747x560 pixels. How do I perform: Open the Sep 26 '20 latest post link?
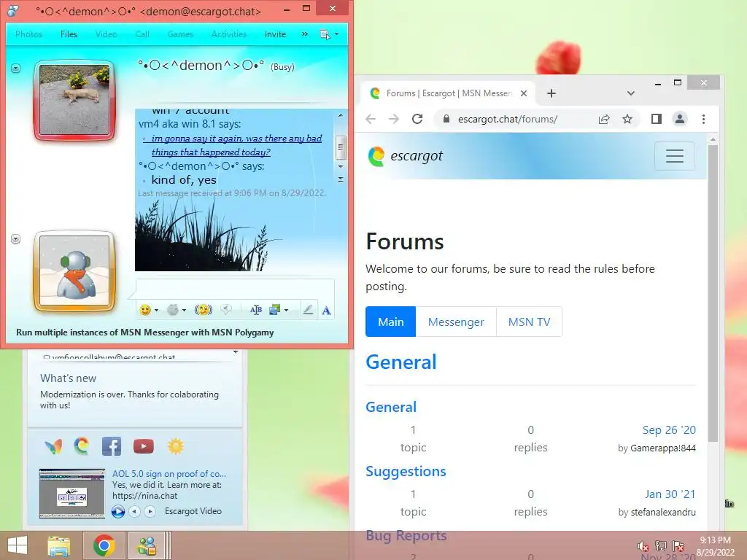pos(669,430)
